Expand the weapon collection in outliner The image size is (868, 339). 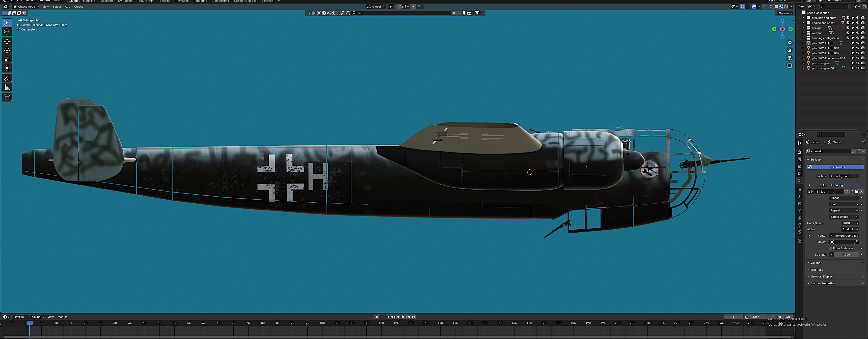coord(803,33)
